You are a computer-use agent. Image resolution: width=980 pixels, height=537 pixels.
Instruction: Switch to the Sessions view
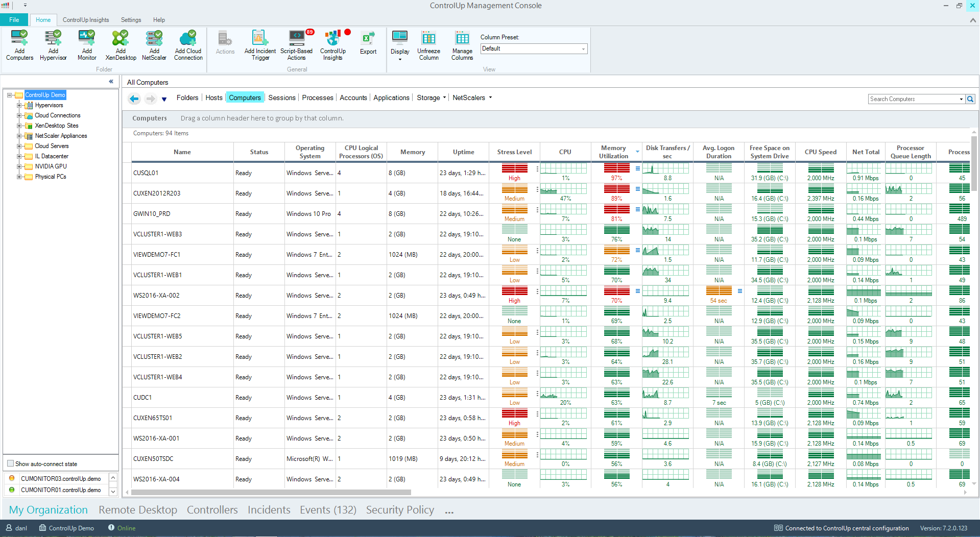(x=282, y=97)
